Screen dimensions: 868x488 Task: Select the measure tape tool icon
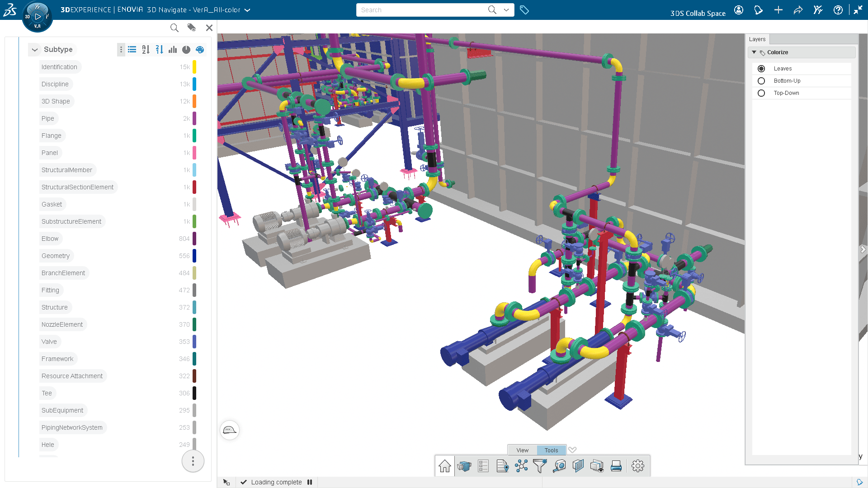tap(559, 466)
